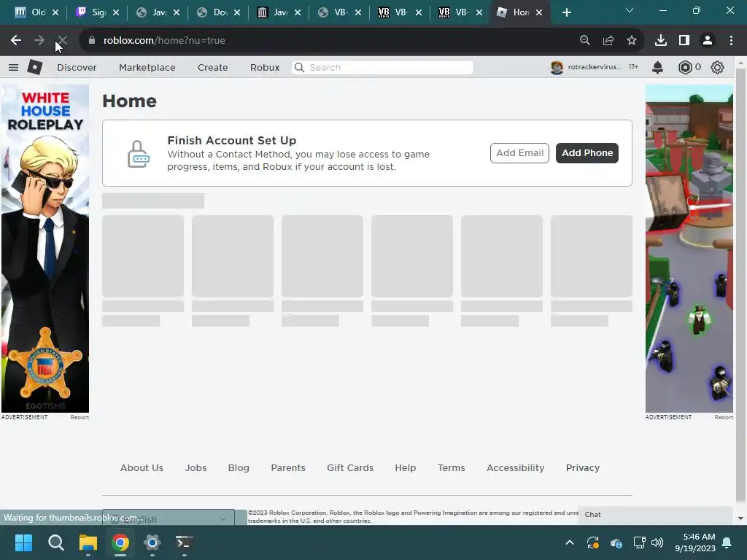Click the search magnifier inside Roblox search box
The height and width of the screenshot is (560, 747).
(299, 68)
